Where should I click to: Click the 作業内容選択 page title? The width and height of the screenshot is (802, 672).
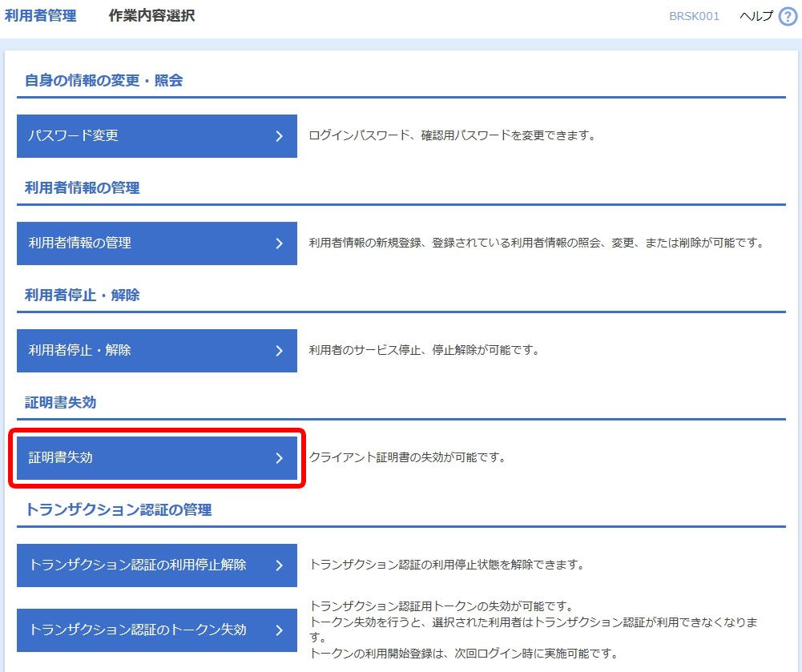click(151, 16)
